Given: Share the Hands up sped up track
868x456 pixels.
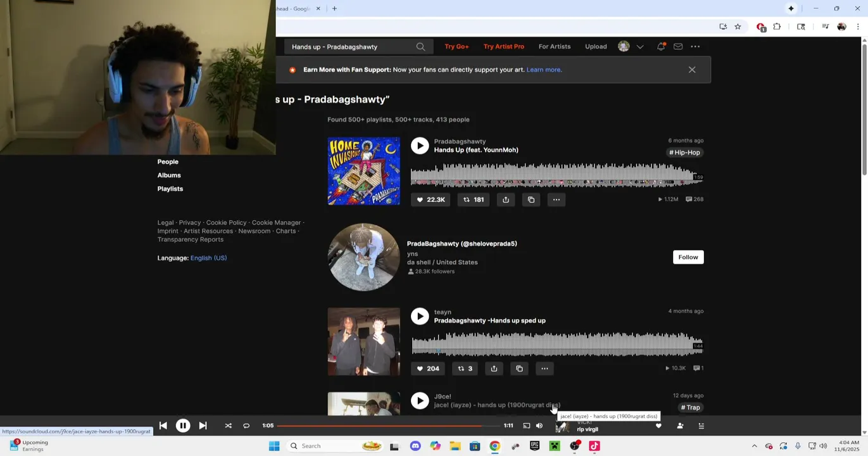Looking at the screenshot, I should click(x=494, y=369).
